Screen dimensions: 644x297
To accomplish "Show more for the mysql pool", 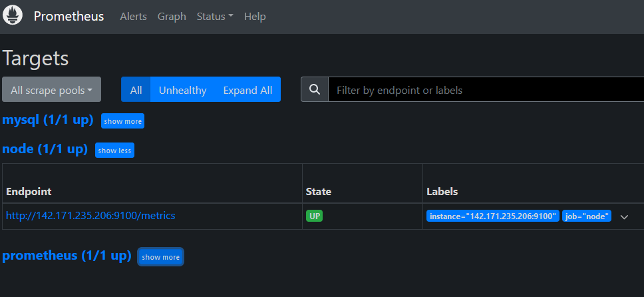I will 122,121.
